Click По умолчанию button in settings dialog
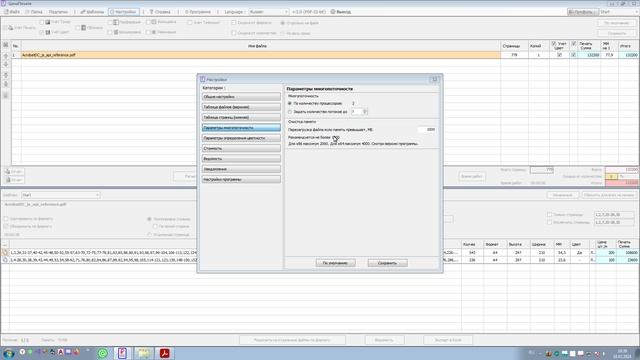This screenshot has height=360, width=640. point(336,263)
